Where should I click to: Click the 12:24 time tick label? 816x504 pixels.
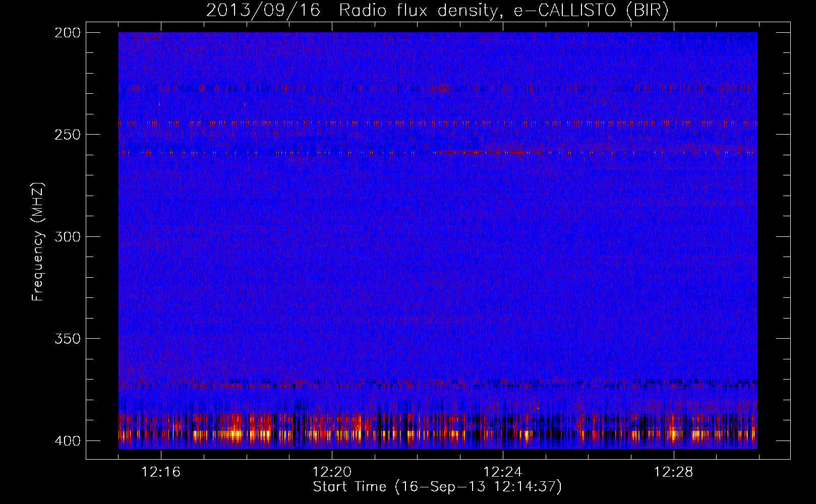coord(503,472)
